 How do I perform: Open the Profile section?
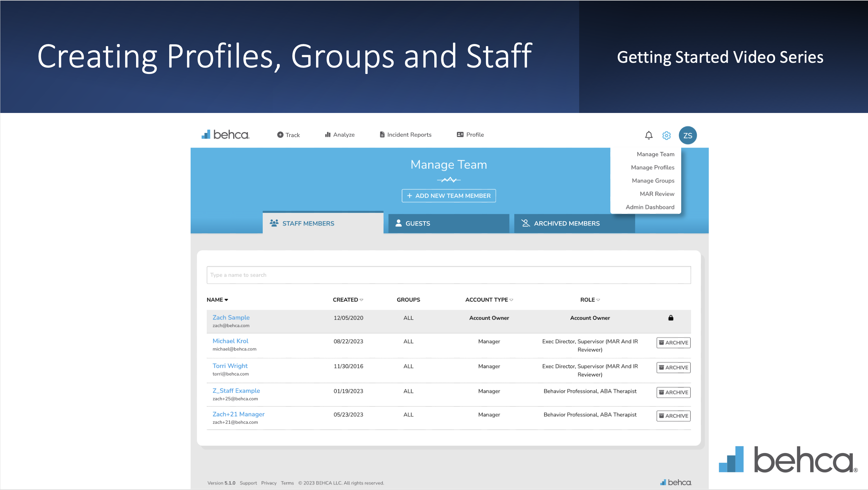click(470, 135)
